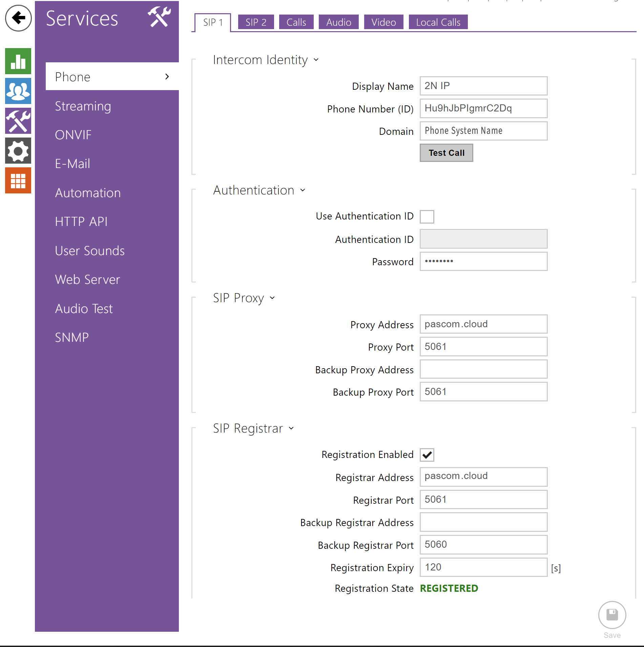The width and height of the screenshot is (644, 647).
Task: Click the Registration Expiry field
Action: pyautogui.click(x=483, y=567)
